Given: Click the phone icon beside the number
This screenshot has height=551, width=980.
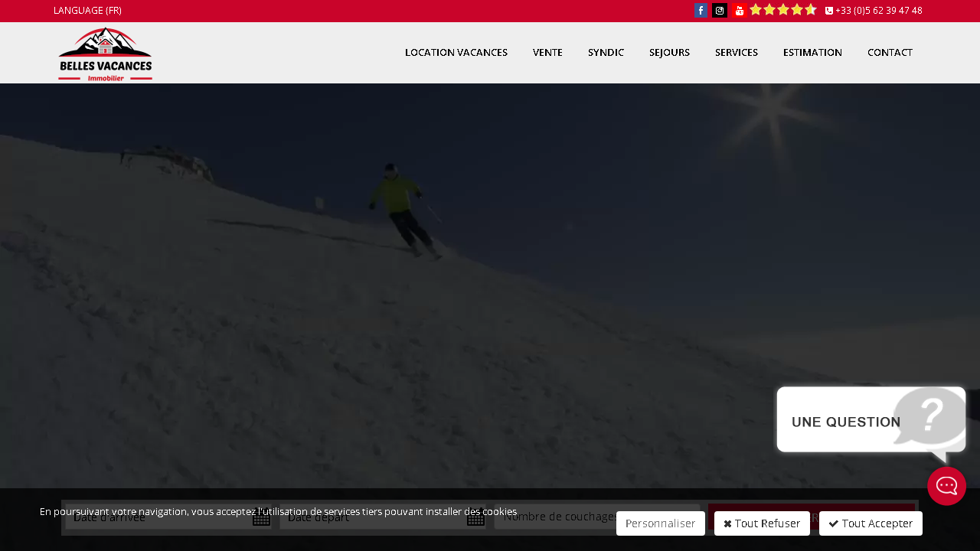Looking at the screenshot, I should [x=829, y=11].
